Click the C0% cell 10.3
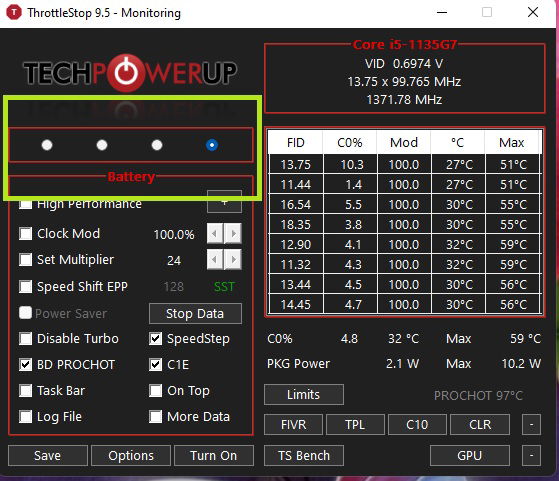559x481 pixels. tap(351, 164)
